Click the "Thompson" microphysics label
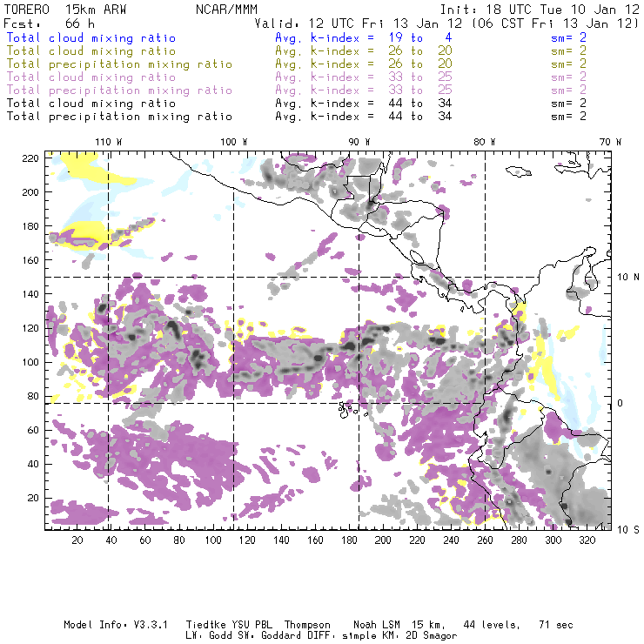This screenshot has width=644, height=644. click(x=307, y=625)
